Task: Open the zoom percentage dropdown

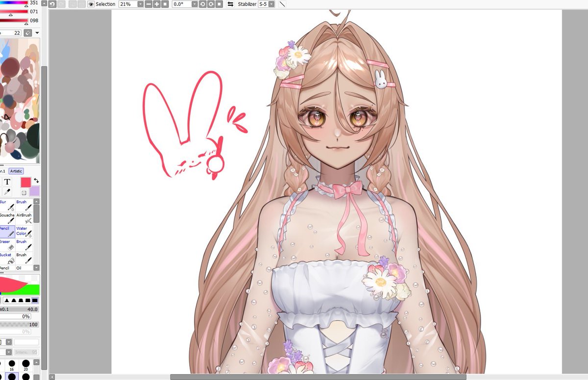Action: coord(141,4)
